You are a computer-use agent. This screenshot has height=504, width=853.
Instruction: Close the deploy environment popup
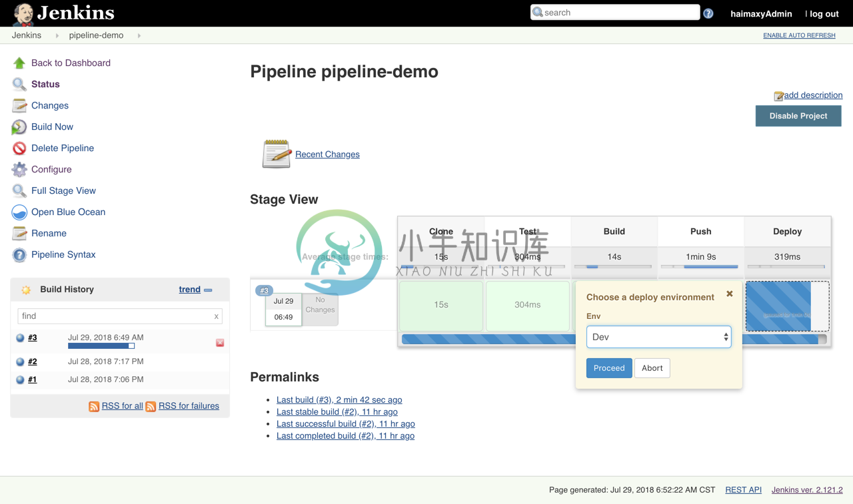point(730,294)
